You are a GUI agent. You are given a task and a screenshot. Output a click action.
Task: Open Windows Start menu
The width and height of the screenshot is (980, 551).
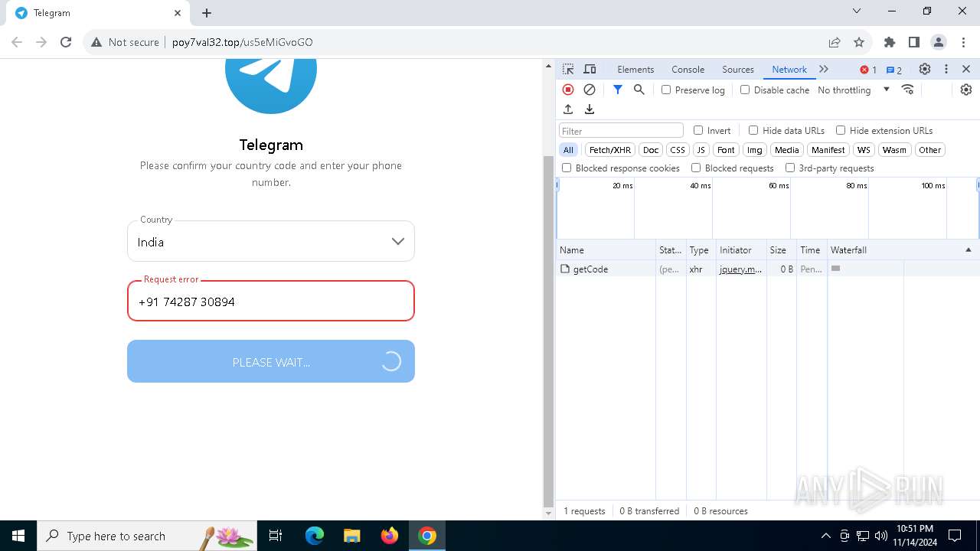pos(18,536)
